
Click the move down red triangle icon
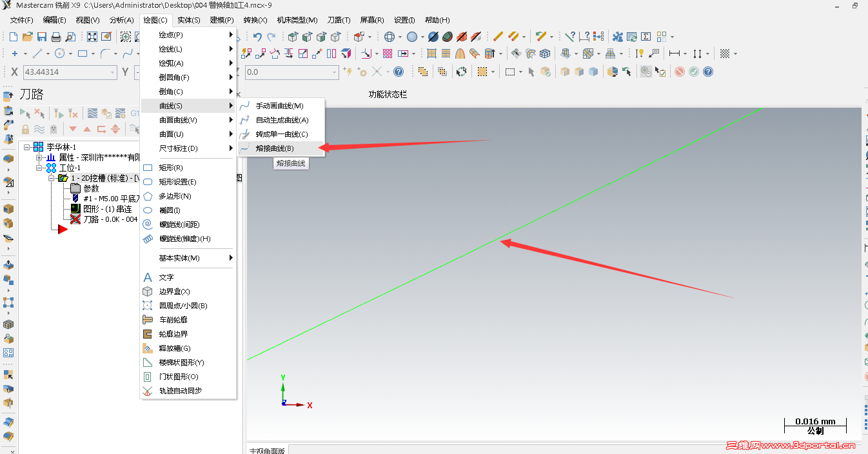pyautogui.click(x=73, y=129)
